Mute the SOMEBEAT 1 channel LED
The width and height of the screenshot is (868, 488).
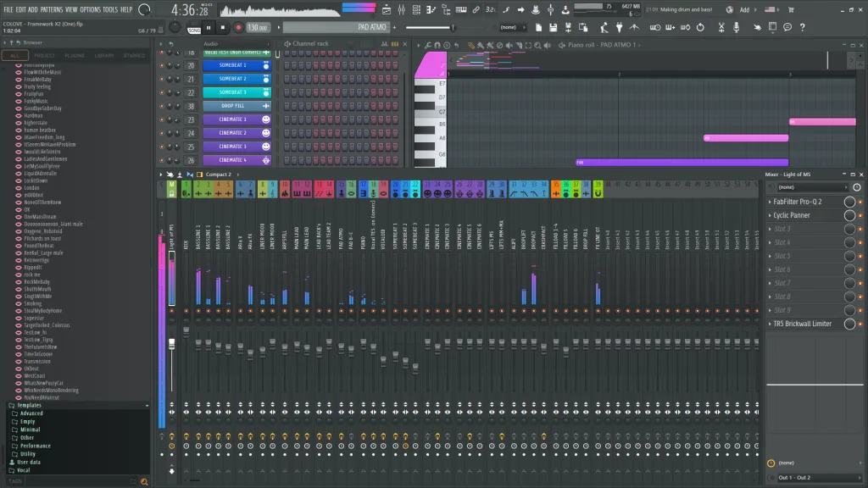click(x=162, y=65)
